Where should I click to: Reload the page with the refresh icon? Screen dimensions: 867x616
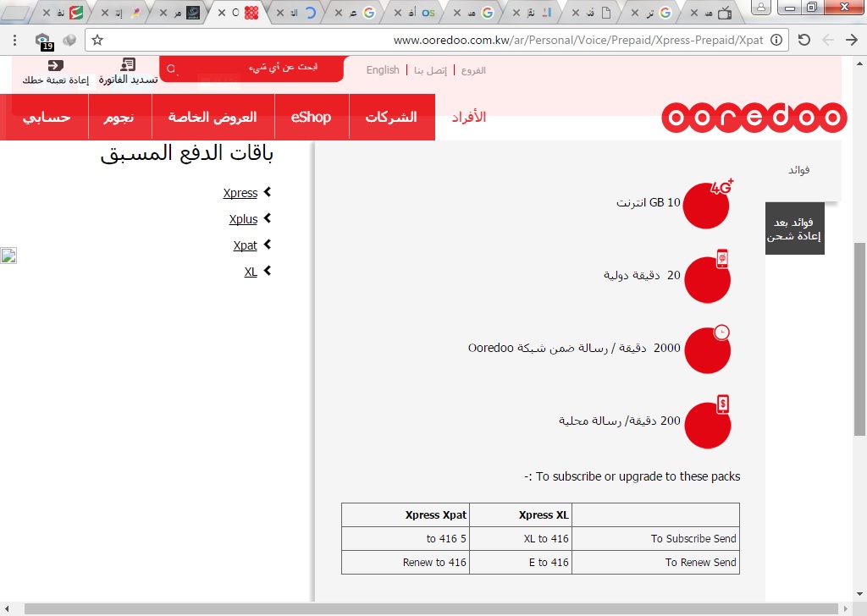point(804,40)
